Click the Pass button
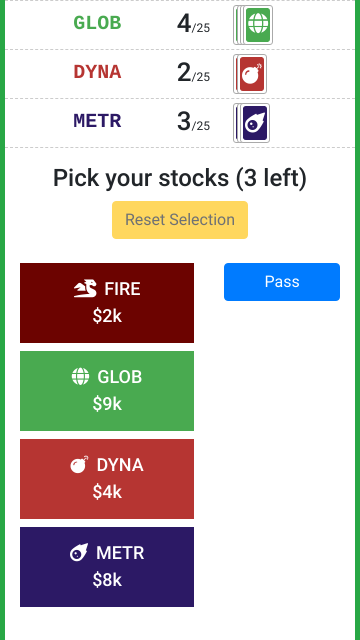The height and width of the screenshot is (640, 360). [282, 282]
